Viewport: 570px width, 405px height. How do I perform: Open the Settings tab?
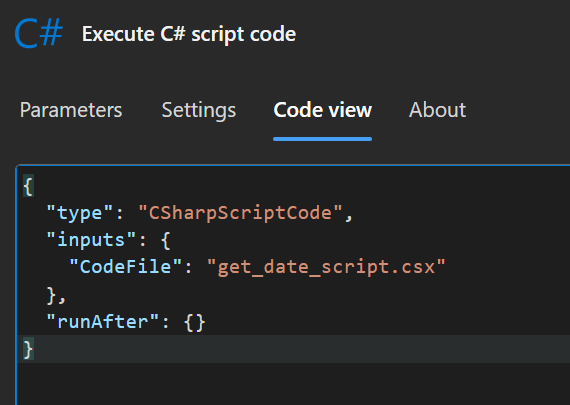pyautogui.click(x=199, y=111)
